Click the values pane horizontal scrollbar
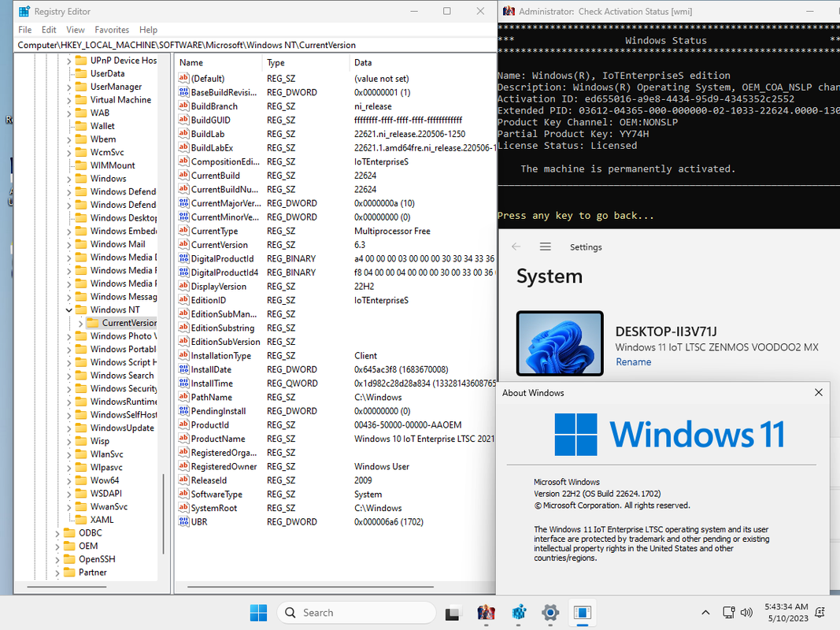840x630 pixels. tap(310, 587)
